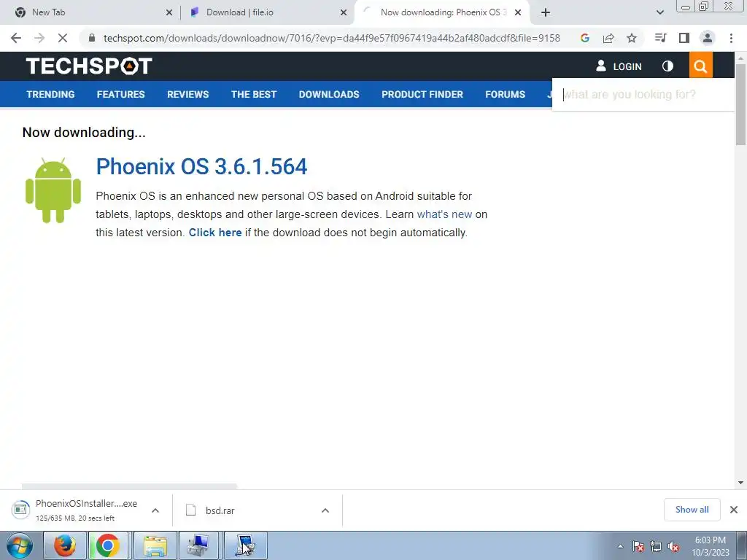Open PRODUCT FINDER

pyautogui.click(x=422, y=94)
